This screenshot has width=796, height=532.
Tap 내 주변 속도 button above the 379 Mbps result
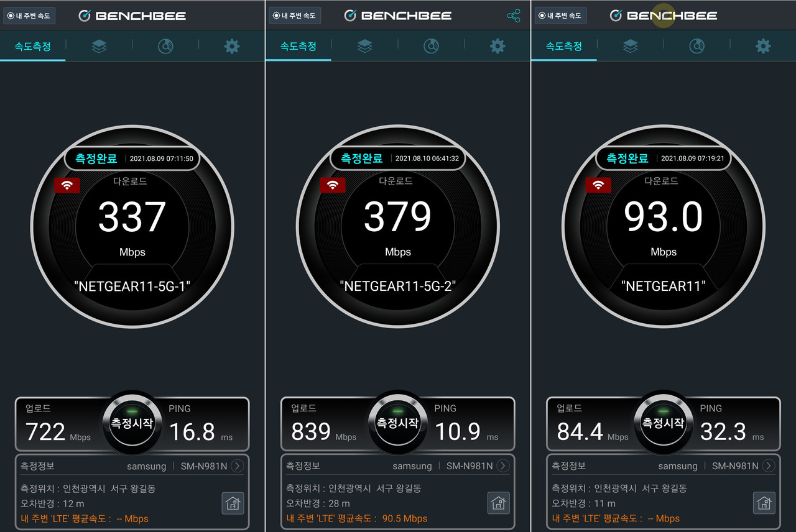click(x=295, y=16)
